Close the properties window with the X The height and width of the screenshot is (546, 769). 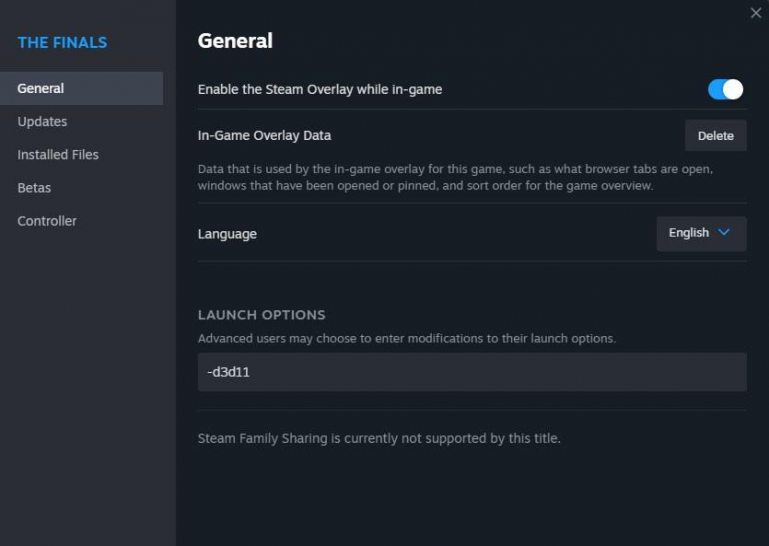point(756,12)
